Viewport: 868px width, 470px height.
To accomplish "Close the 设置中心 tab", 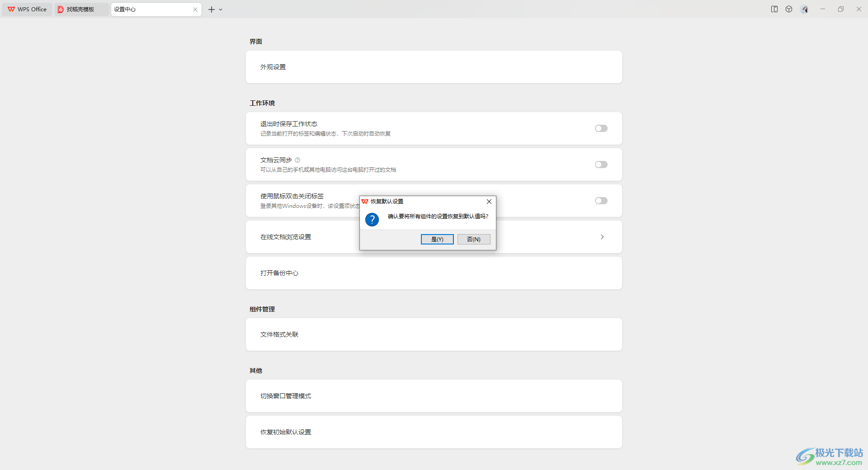I will pos(195,9).
